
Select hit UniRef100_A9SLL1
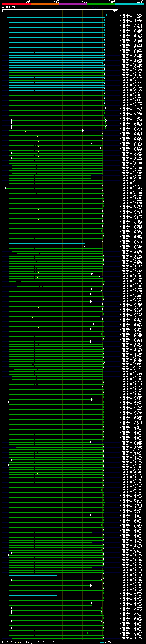coord(131,20)
